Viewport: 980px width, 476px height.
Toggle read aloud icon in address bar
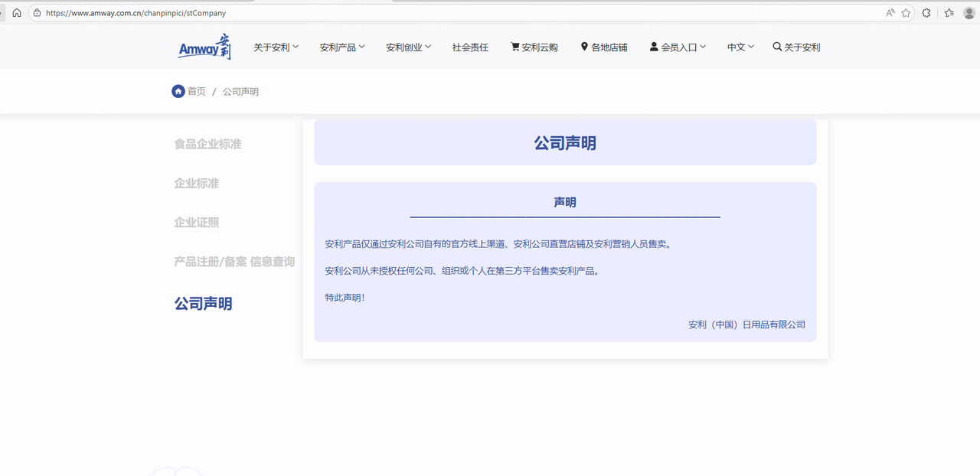click(x=890, y=13)
